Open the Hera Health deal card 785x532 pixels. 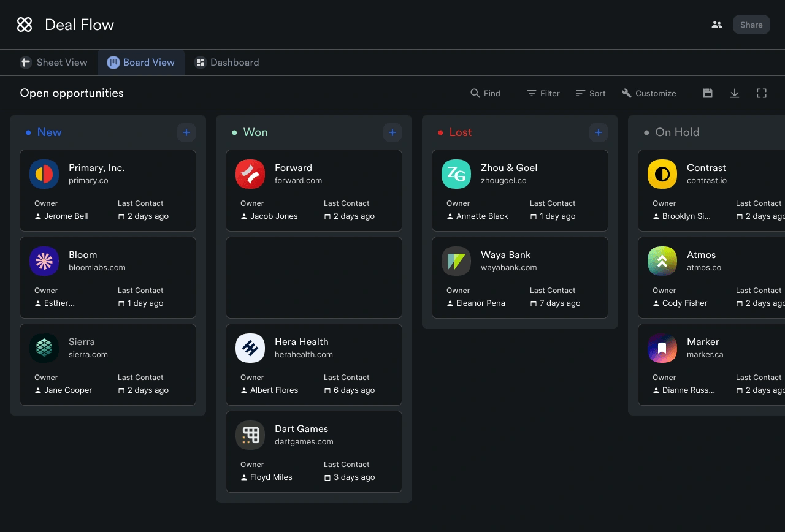314,365
